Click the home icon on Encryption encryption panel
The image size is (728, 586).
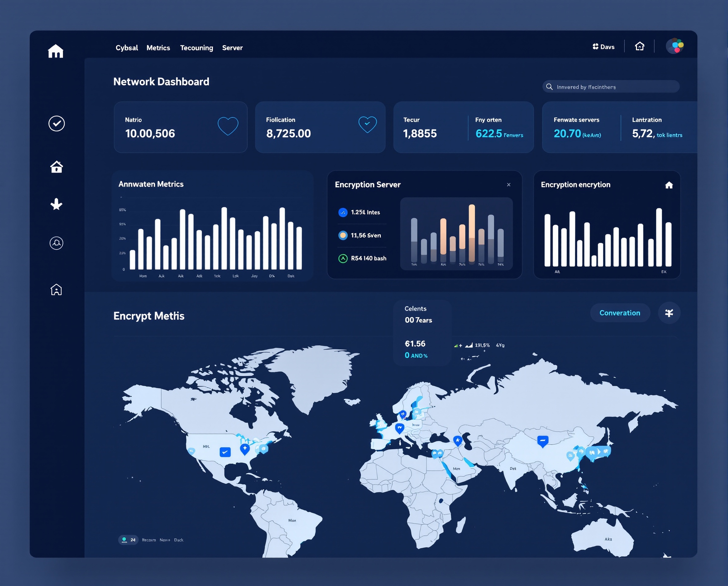coord(669,185)
